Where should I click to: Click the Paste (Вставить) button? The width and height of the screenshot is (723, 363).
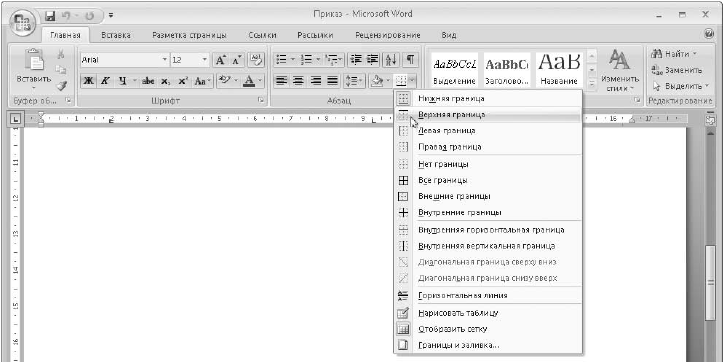point(33,69)
